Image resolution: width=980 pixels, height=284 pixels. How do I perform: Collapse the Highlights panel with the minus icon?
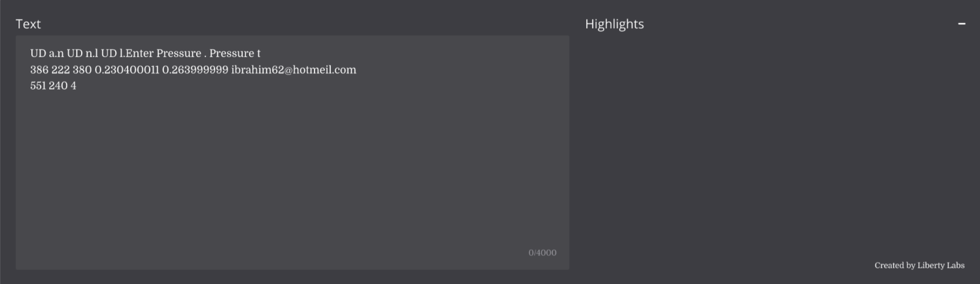(961, 24)
